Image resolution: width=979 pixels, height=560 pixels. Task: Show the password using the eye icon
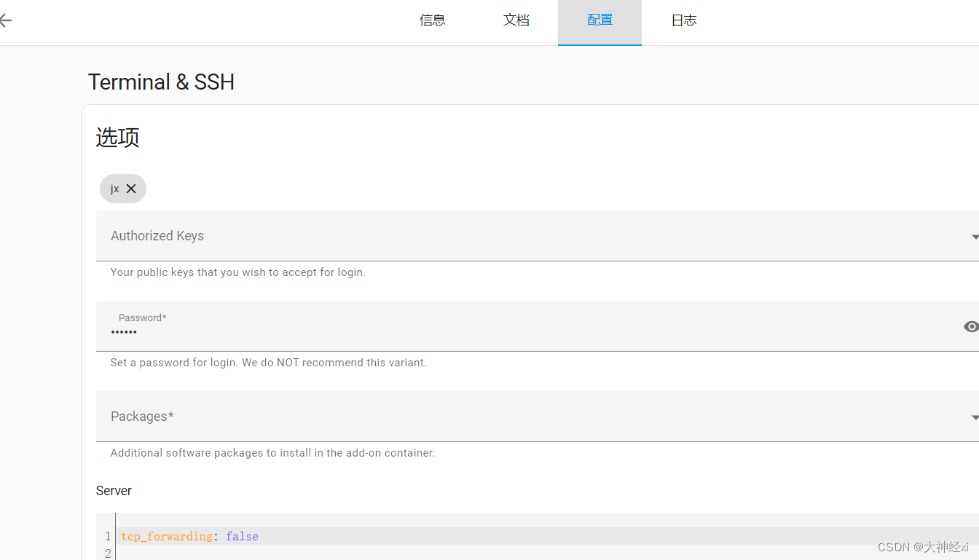coord(970,326)
